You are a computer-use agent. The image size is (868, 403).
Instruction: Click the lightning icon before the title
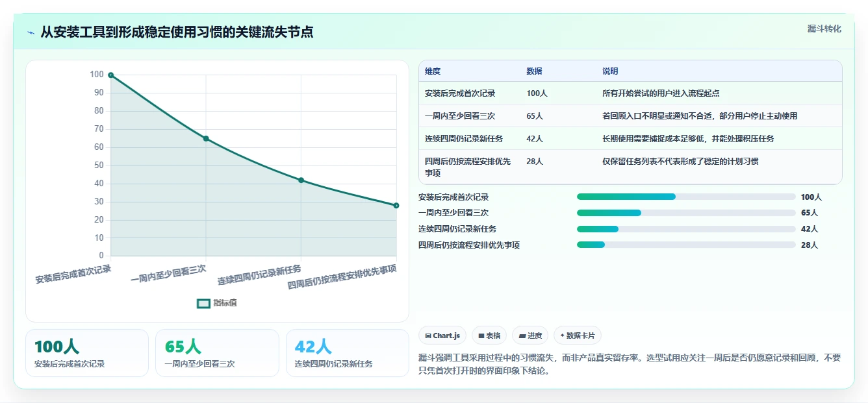(x=31, y=32)
